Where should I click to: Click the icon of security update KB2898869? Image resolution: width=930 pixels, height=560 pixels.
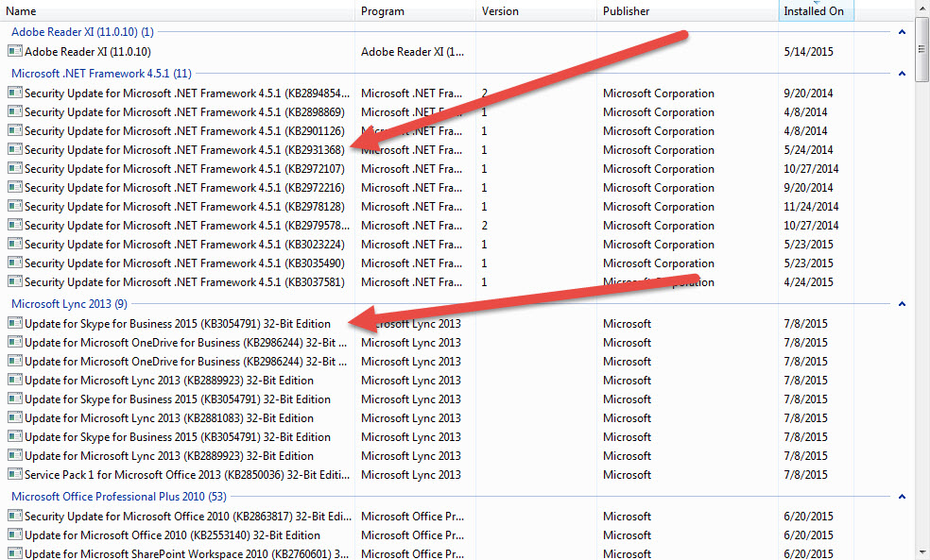15,111
